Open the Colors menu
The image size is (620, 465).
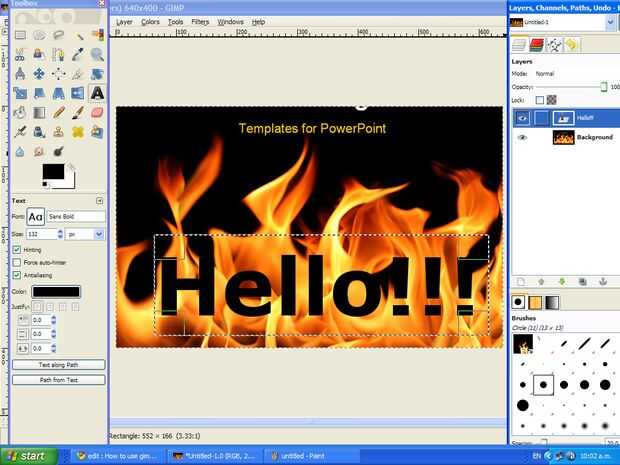(x=150, y=22)
